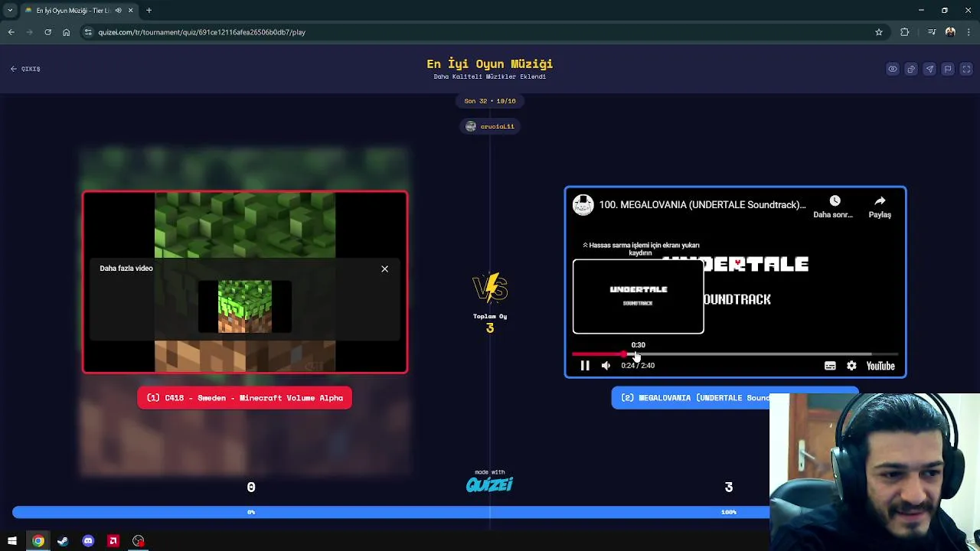Image resolution: width=980 pixels, height=551 pixels.
Task: Reload the current page
Action: tap(48, 32)
